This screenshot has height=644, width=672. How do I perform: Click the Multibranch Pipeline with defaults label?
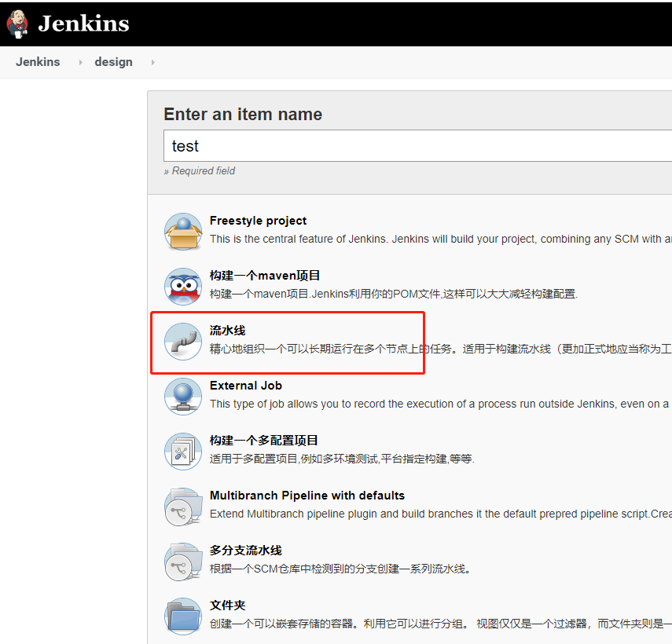coord(307,496)
